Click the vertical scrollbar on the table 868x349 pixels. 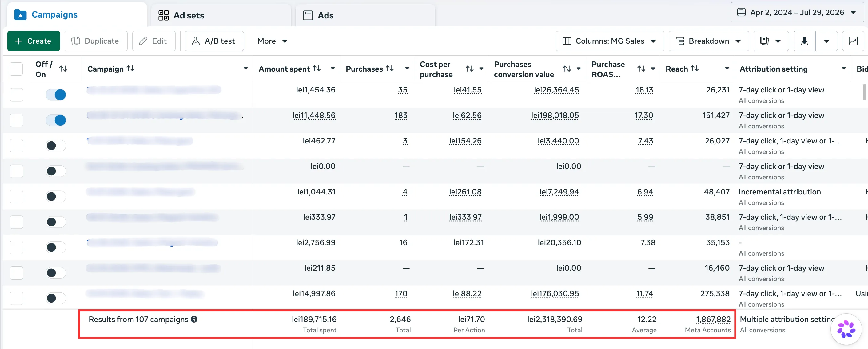tap(864, 92)
